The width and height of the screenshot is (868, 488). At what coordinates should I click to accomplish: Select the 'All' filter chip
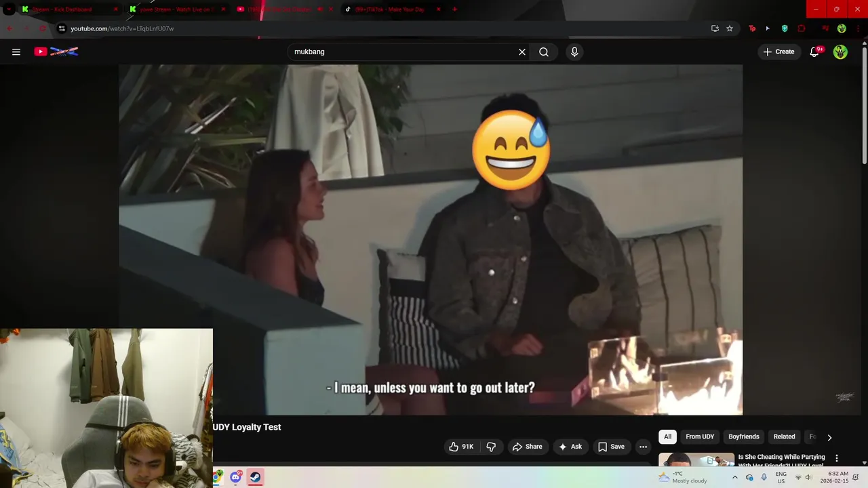coord(667,436)
